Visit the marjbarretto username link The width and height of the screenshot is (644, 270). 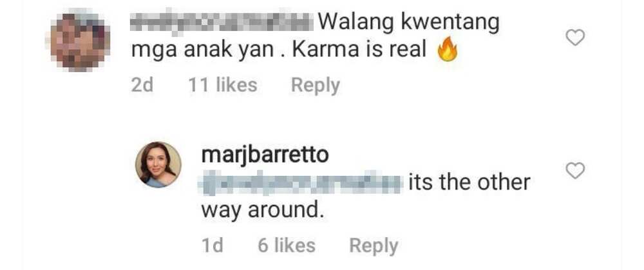pyautogui.click(x=265, y=155)
